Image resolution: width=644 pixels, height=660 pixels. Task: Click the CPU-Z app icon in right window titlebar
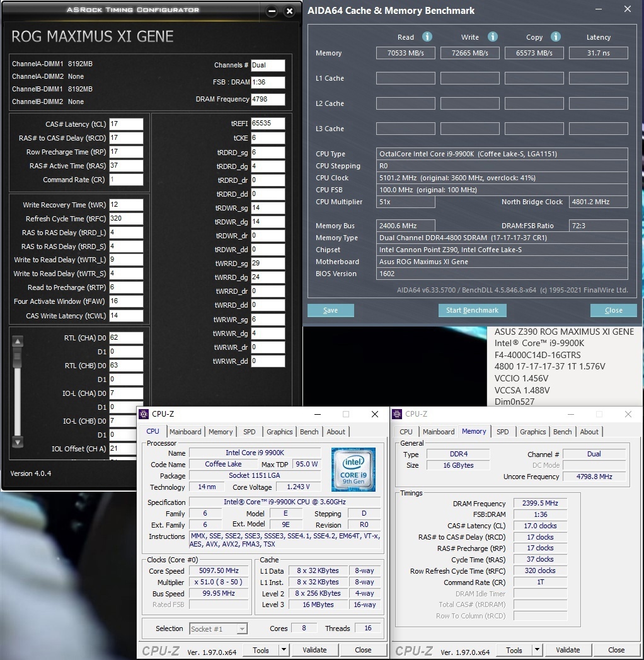[x=396, y=414]
